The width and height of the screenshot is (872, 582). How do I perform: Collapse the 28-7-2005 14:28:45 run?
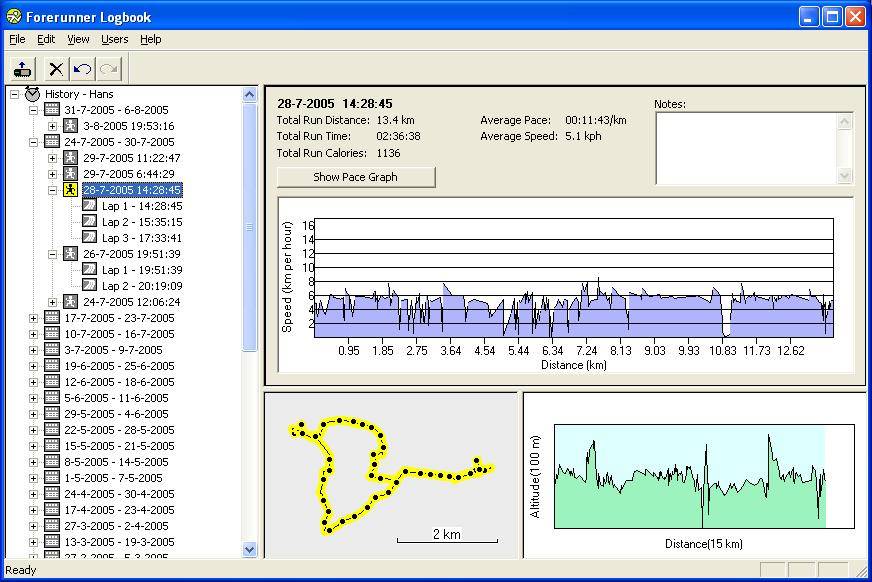point(52,190)
